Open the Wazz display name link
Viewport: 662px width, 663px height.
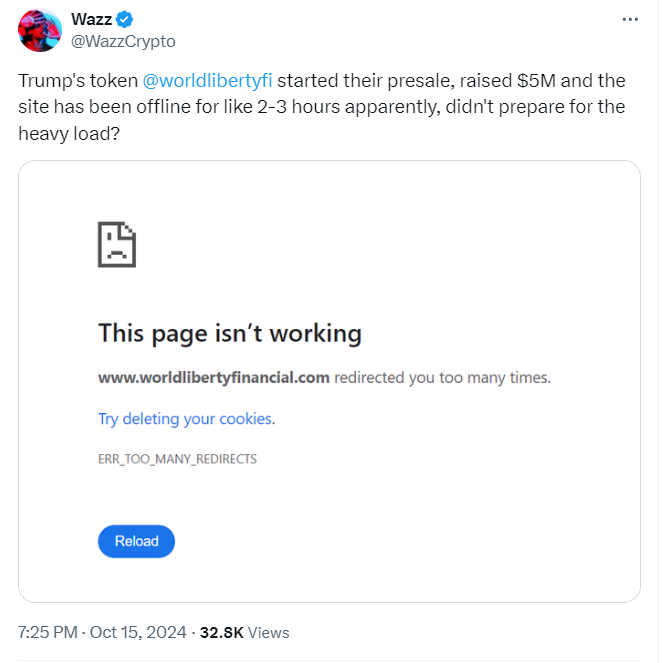[x=92, y=20]
